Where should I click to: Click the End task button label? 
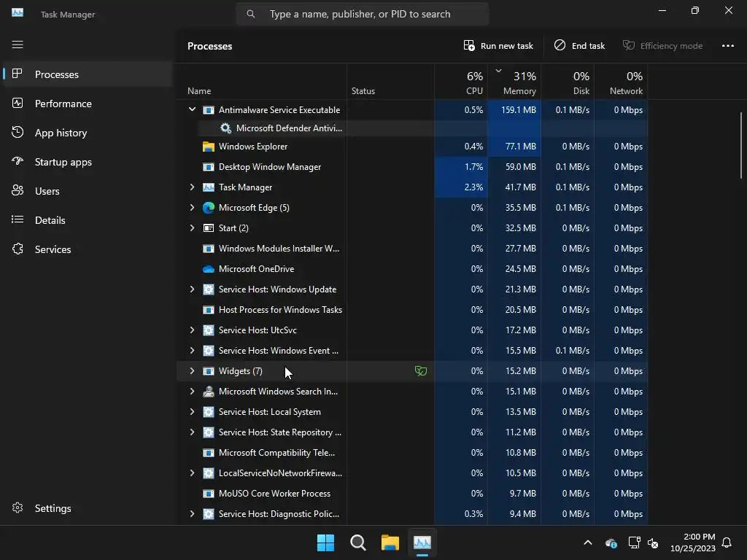click(x=588, y=46)
